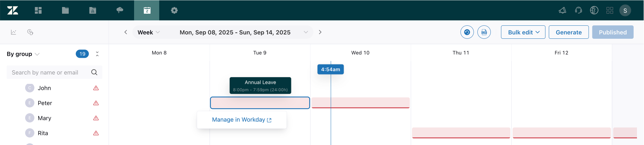Go to the next week arrow

pos(320,32)
